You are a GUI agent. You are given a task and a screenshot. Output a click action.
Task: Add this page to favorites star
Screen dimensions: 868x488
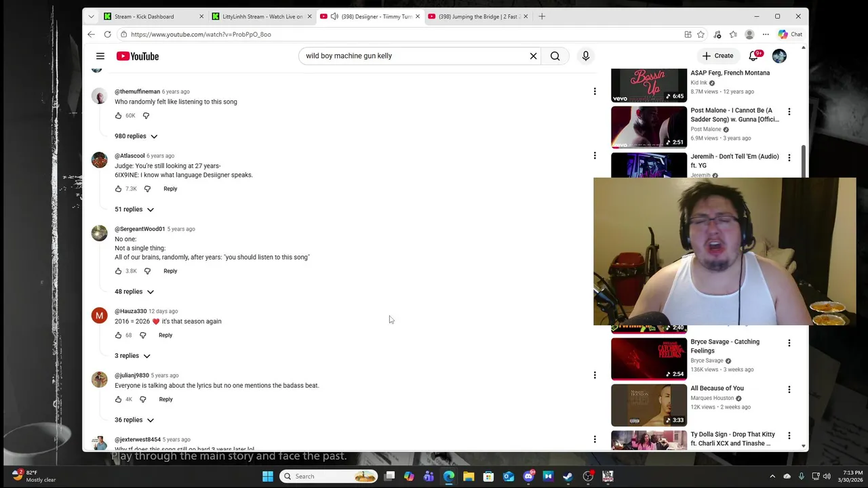(701, 35)
